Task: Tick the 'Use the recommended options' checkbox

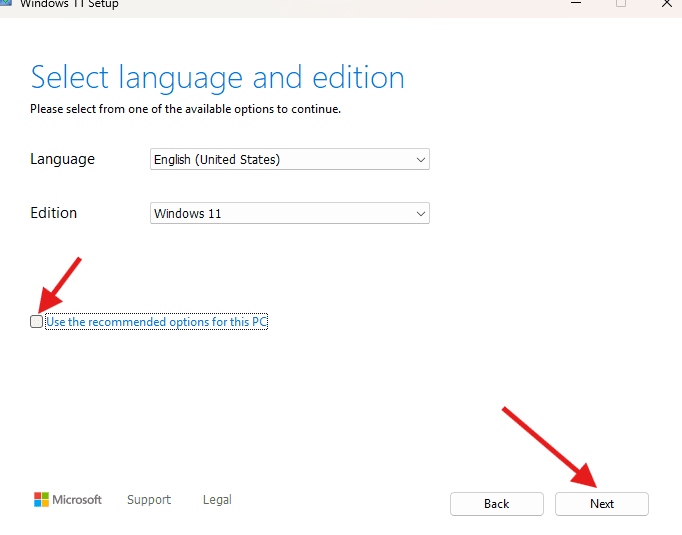Action: tap(37, 321)
